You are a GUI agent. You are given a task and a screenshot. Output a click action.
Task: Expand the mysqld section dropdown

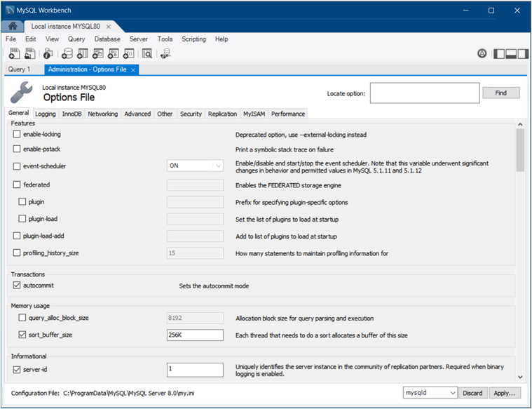[x=430, y=393]
